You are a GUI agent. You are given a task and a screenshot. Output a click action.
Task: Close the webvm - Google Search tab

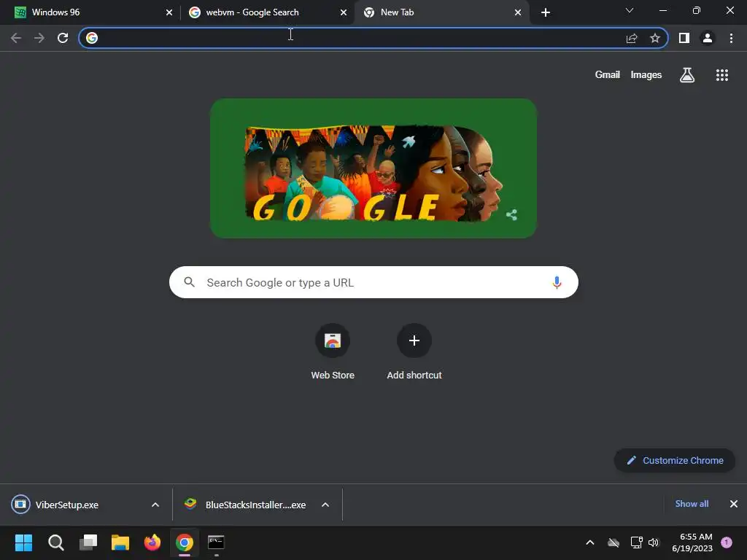[344, 12]
